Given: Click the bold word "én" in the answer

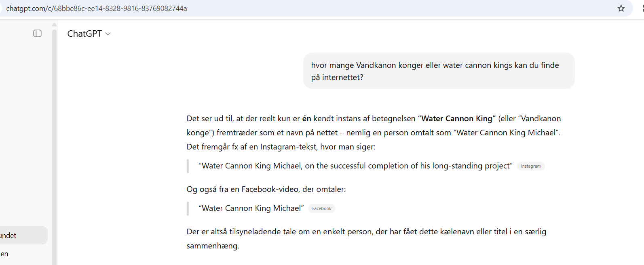Looking at the screenshot, I should coord(307,119).
